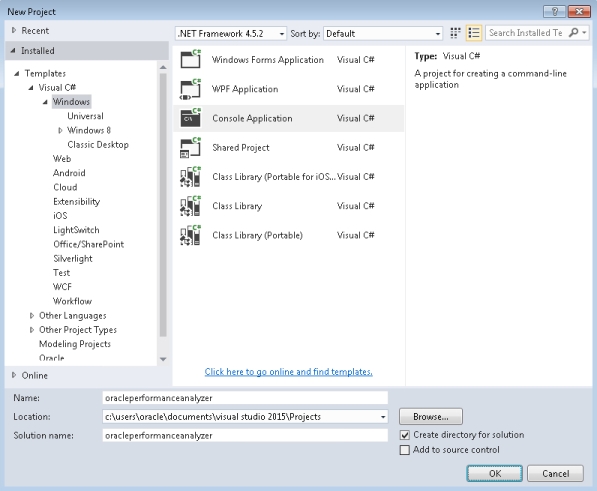597x491 pixels.
Task: Select the Shared Project template icon
Action: point(190,148)
